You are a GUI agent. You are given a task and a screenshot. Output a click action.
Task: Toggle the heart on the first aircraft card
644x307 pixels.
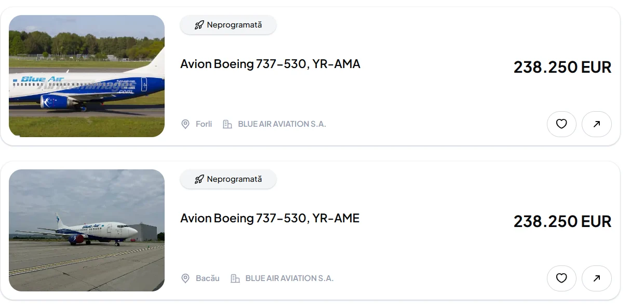pyautogui.click(x=562, y=124)
